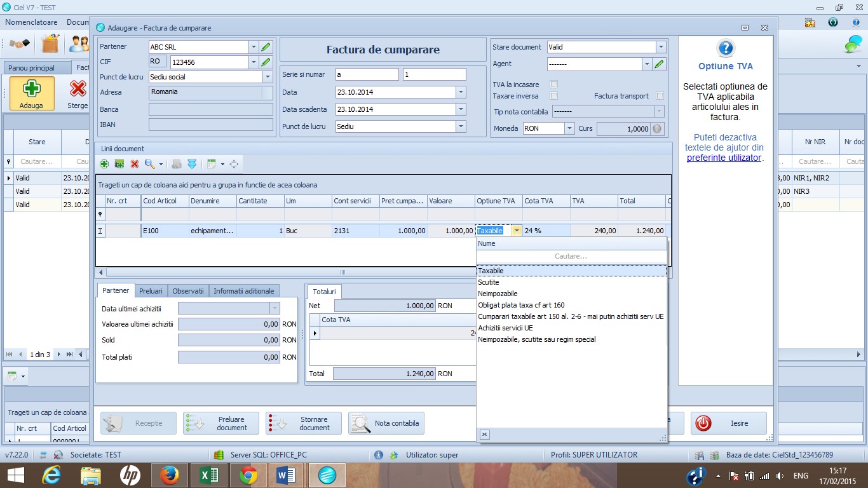Click the blue double-arrow down icon

(193, 164)
